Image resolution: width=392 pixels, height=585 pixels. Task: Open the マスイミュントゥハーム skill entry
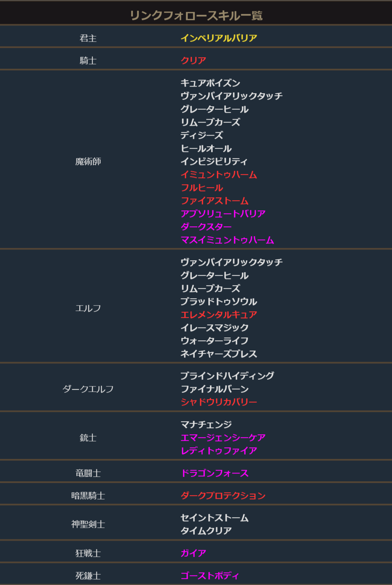[x=227, y=240]
